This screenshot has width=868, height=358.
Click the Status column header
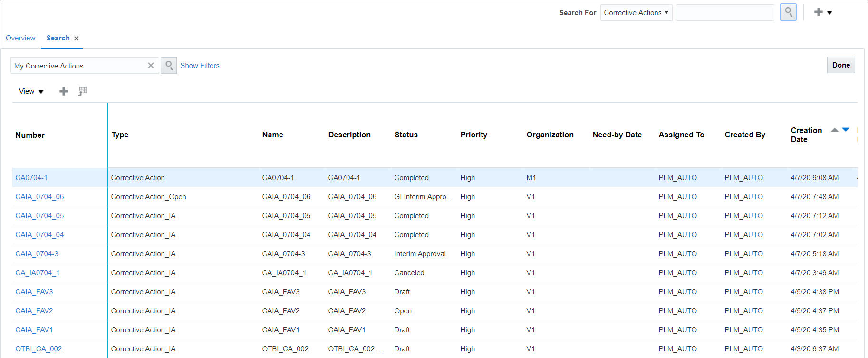point(406,135)
